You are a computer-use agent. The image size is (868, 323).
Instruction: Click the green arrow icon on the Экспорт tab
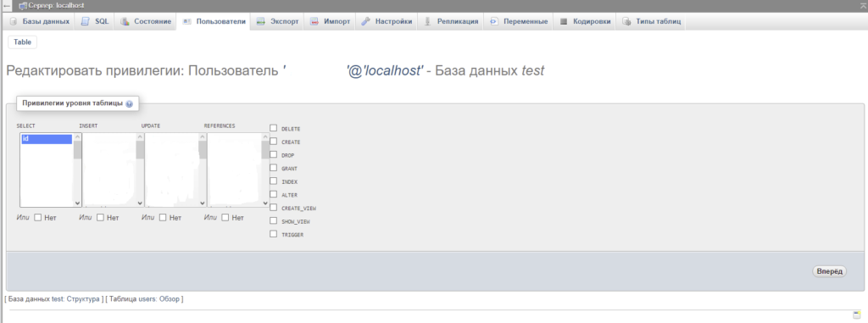click(261, 21)
